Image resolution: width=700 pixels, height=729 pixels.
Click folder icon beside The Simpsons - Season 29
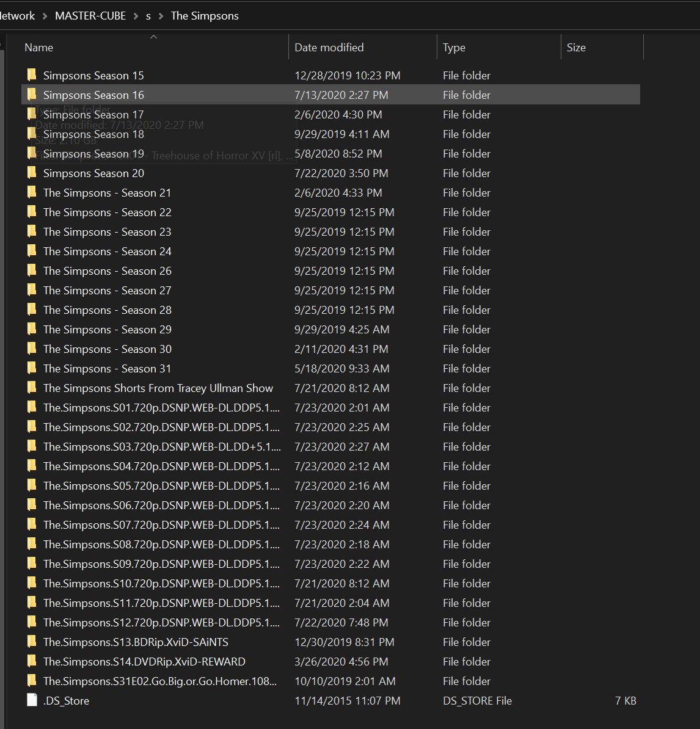point(32,328)
